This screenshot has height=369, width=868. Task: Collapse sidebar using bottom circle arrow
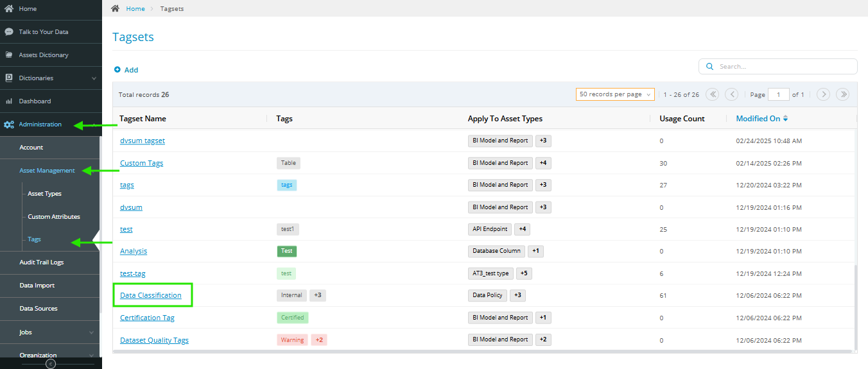click(51, 364)
